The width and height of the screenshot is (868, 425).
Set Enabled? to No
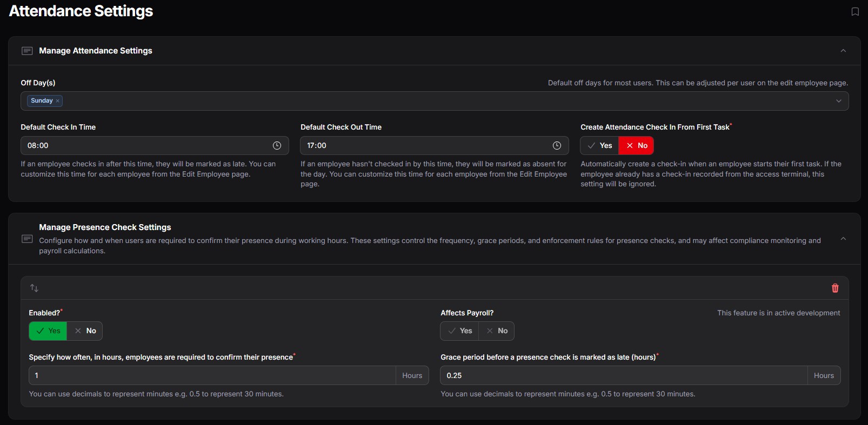pos(85,331)
